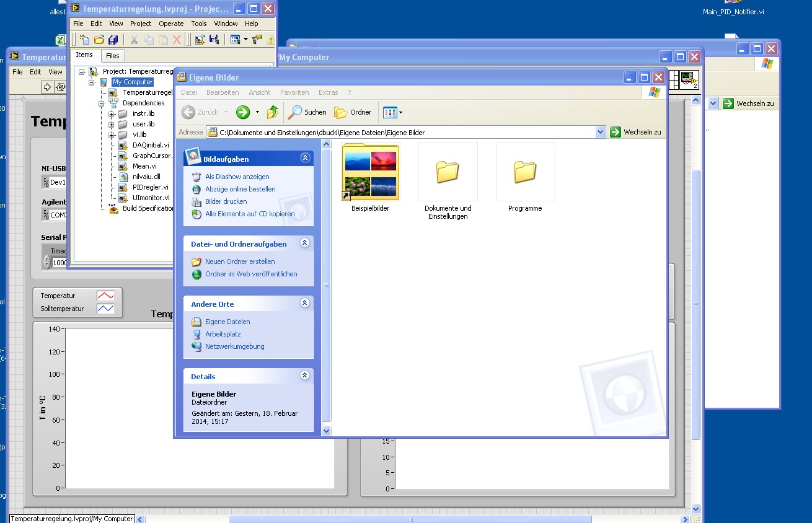Click the Save All icon in project toolbar

click(113, 40)
